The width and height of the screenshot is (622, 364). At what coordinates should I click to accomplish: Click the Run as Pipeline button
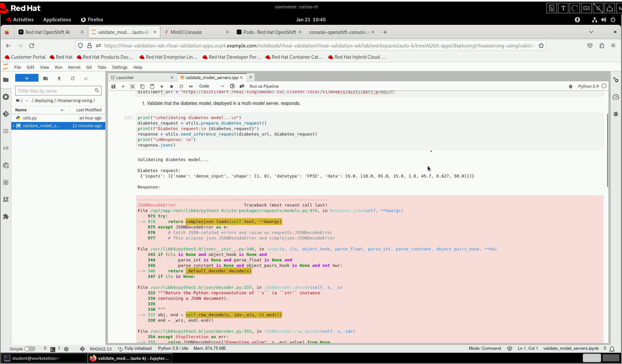click(x=264, y=86)
